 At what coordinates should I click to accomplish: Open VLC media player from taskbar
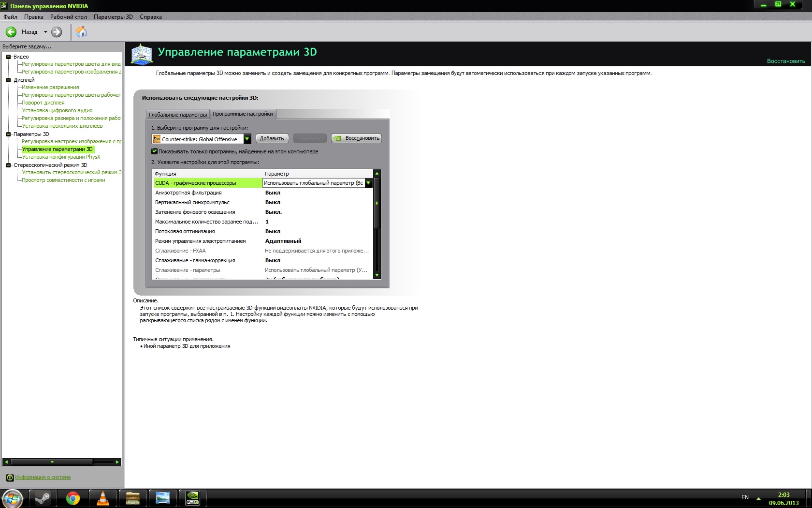pyautogui.click(x=103, y=498)
